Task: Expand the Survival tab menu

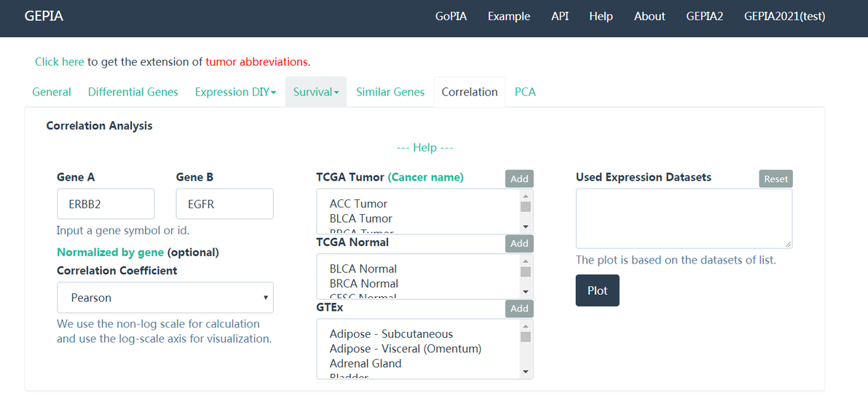Action: coord(316,92)
